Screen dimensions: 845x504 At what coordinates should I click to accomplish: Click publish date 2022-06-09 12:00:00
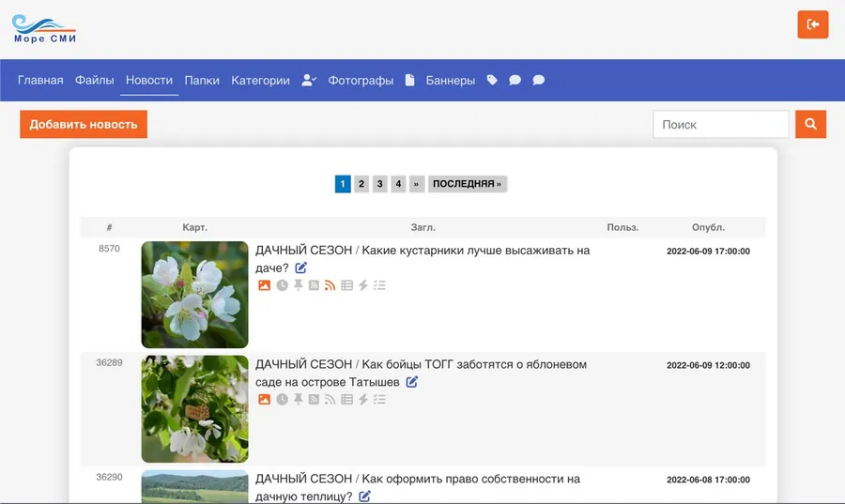[708, 365]
